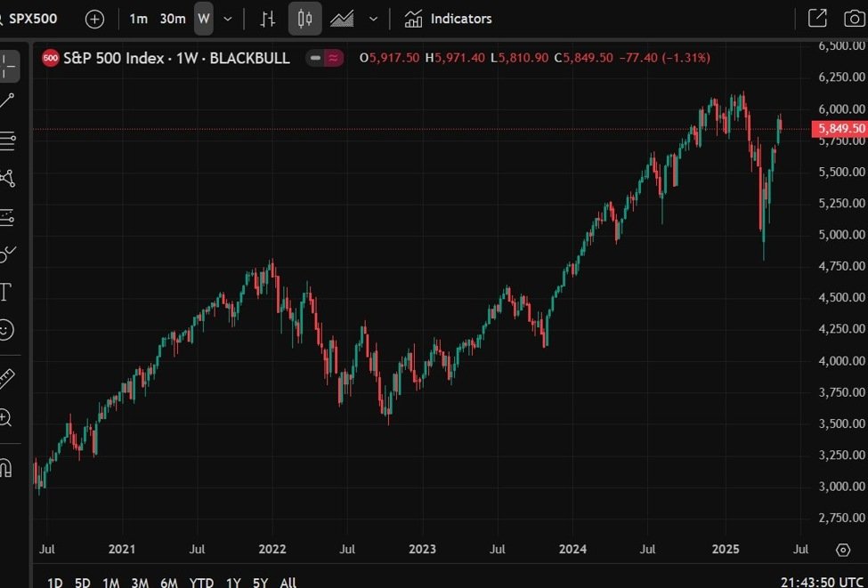The height and width of the screenshot is (588, 868).
Task: Click the 5,849.50 current price label
Action: tap(840, 129)
